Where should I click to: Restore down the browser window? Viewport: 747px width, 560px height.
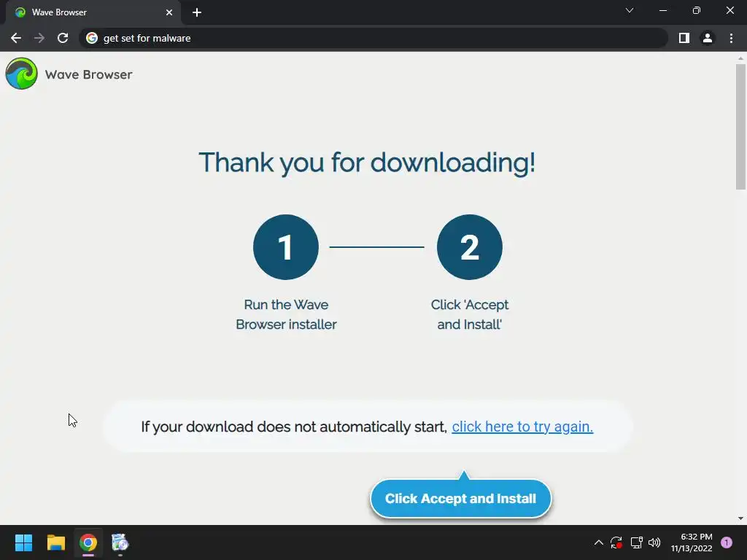coord(697,10)
